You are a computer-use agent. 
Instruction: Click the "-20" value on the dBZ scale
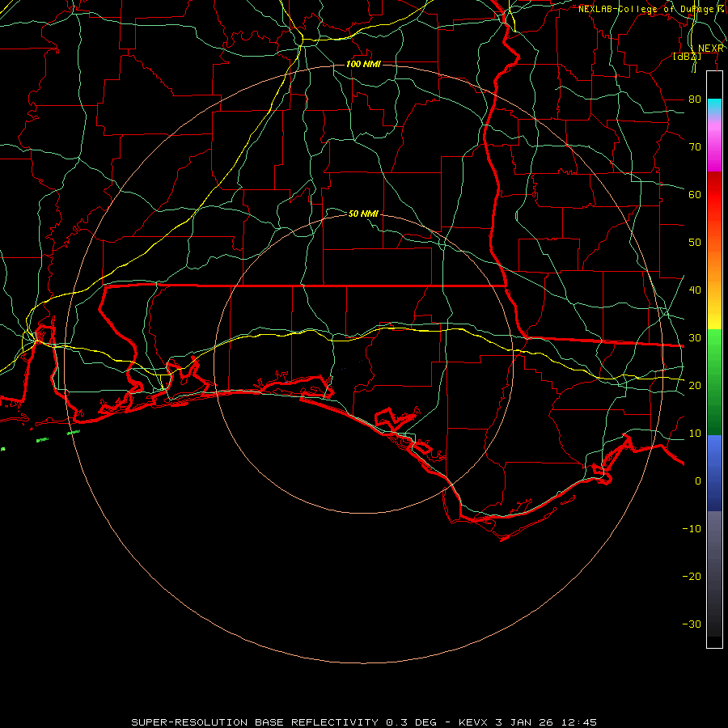(692, 576)
